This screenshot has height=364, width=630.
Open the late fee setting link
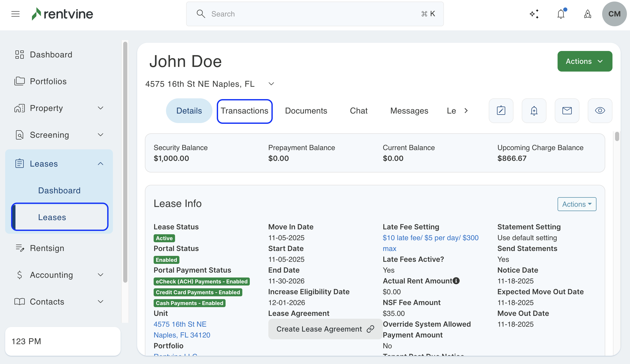tap(430, 238)
